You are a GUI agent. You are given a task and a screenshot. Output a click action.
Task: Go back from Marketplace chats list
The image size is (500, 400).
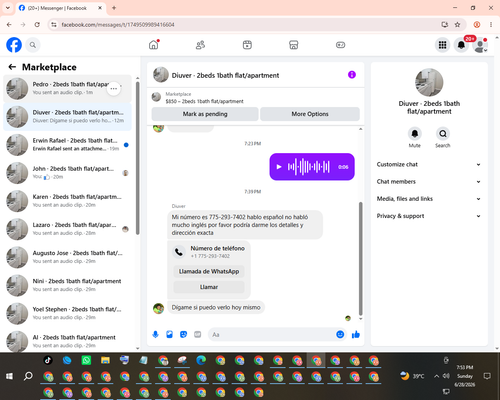click(12, 67)
